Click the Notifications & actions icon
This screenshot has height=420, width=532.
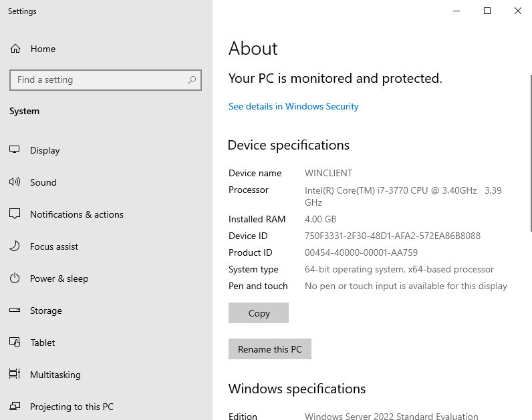(15, 214)
